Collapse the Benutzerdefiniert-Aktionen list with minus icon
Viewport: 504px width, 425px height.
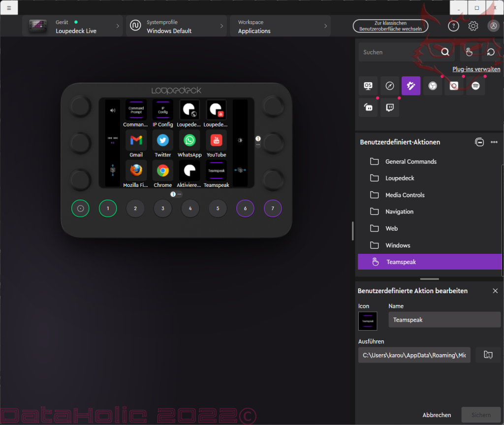pyautogui.click(x=479, y=142)
